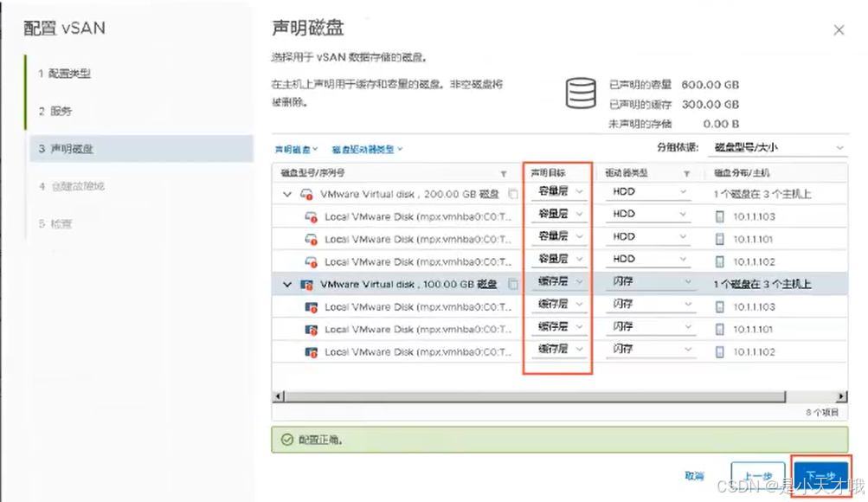Click the 600.00 GB claimed capacity value
This screenshot has width=868, height=502.
710,85
